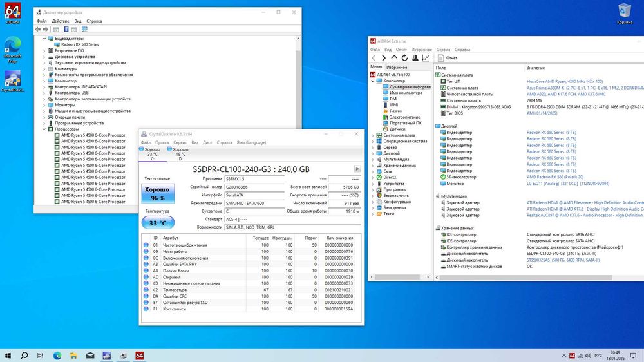Click AIDA64 up-level arrow icon
This screenshot has height=362, width=644.
click(394, 58)
